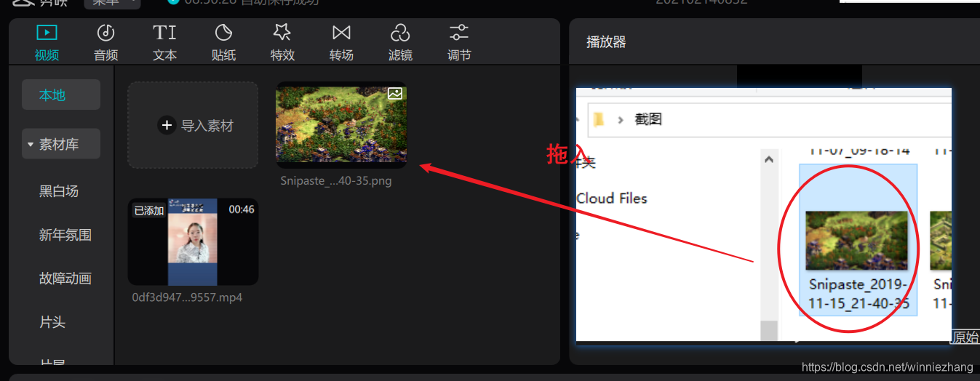The height and width of the screenshot is (381, 980).
Task: Select Cloud Files in explorer sidebar
Action: 611,198
